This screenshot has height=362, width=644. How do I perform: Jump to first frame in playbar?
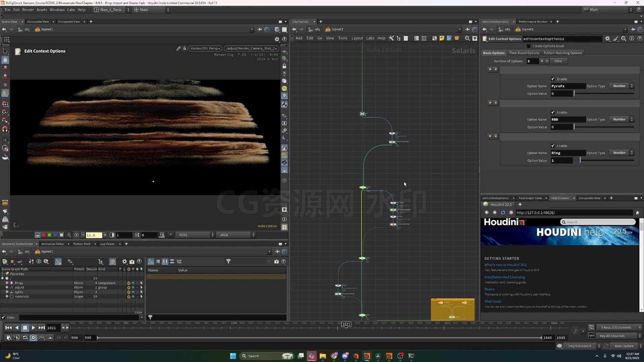8,328
